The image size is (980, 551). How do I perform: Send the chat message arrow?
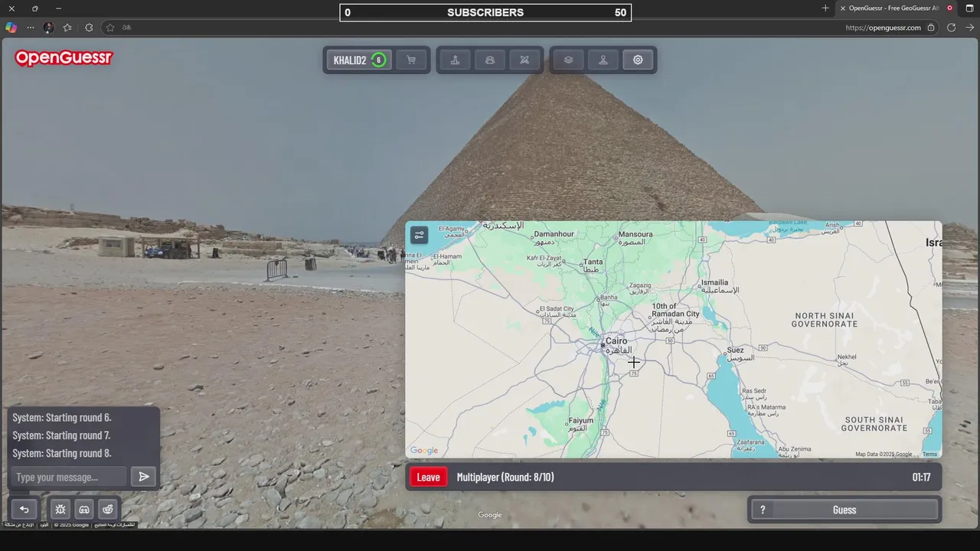[x=143, y=477]
